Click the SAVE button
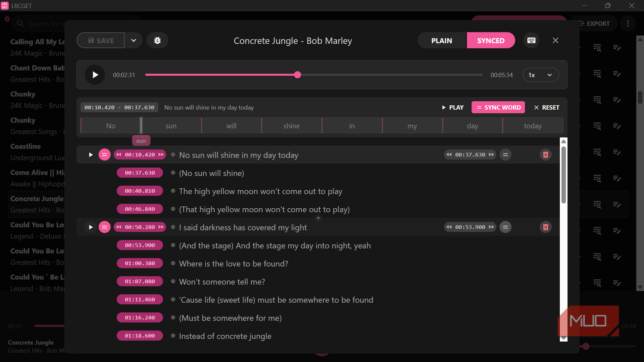This screenshot has width=644, height=362. point(101,41)
